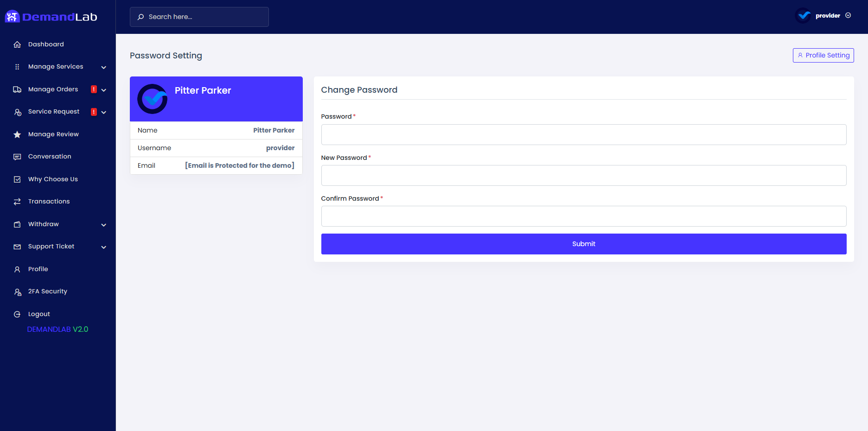Viewport: 868px width, 431px height.
Task: Click the DemandLab logo
Action: coord(51,16)
